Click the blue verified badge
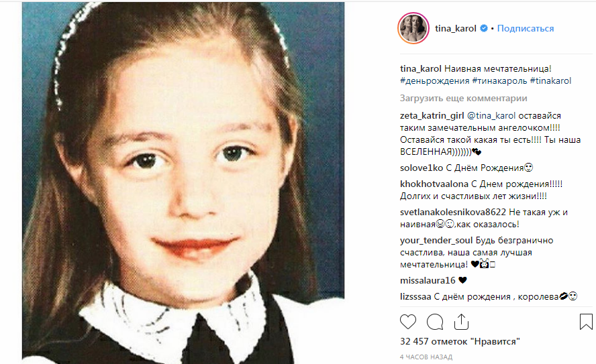The height and width of the screenshot is (364, 596). [x=483, y=28]
